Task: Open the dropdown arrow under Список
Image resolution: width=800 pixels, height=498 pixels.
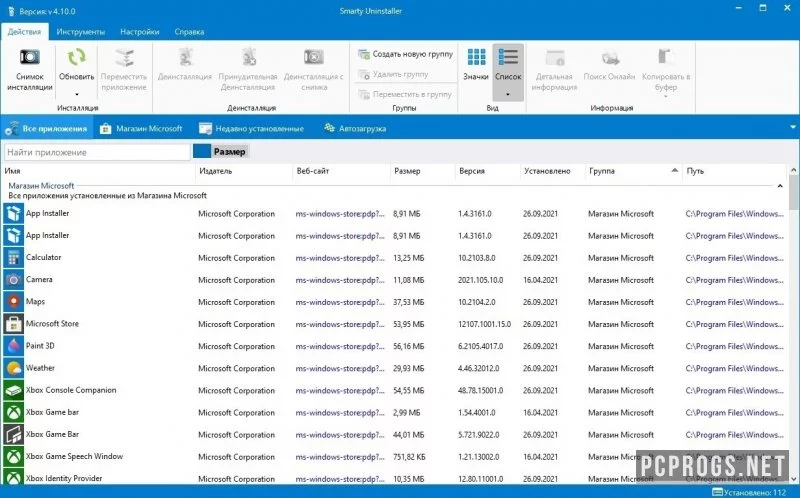Action: [508, 94]
